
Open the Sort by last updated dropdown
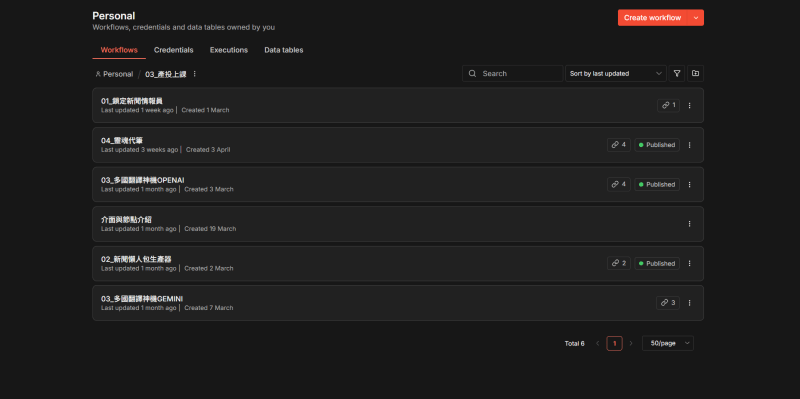click(x=616, y=73)
